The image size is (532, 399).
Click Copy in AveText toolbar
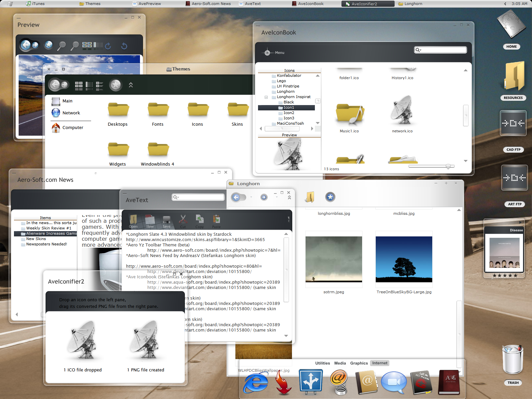click(x=199, y=221)
